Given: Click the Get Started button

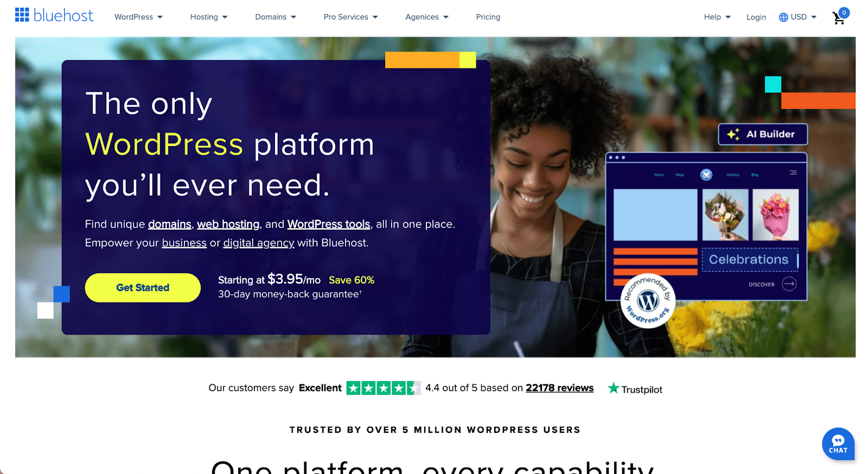Looking at the screenshot, I should point(143,288).
